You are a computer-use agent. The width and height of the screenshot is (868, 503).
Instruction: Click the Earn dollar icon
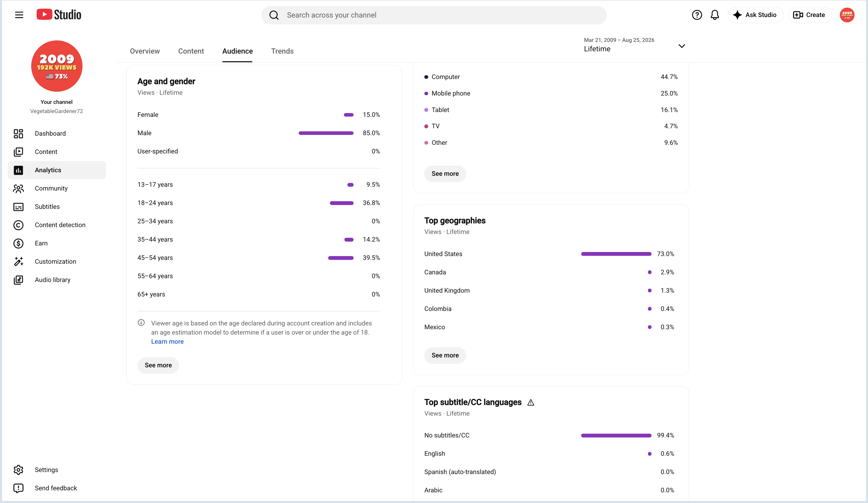18,243
